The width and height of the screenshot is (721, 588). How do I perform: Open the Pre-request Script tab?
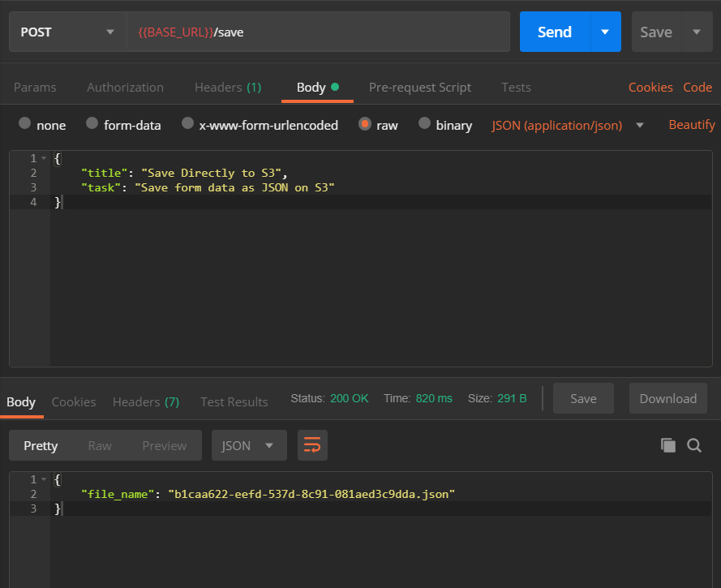[x=420, y=87]
